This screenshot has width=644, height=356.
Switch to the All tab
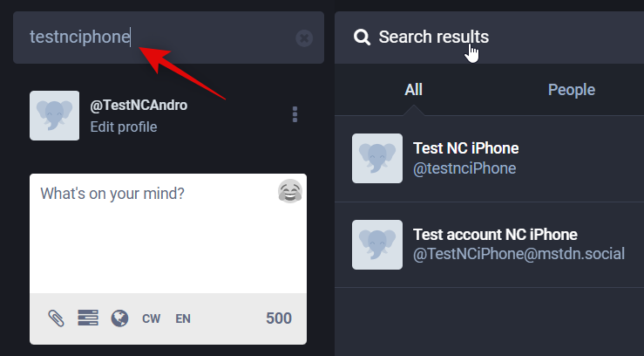click(x=414, y=89)
